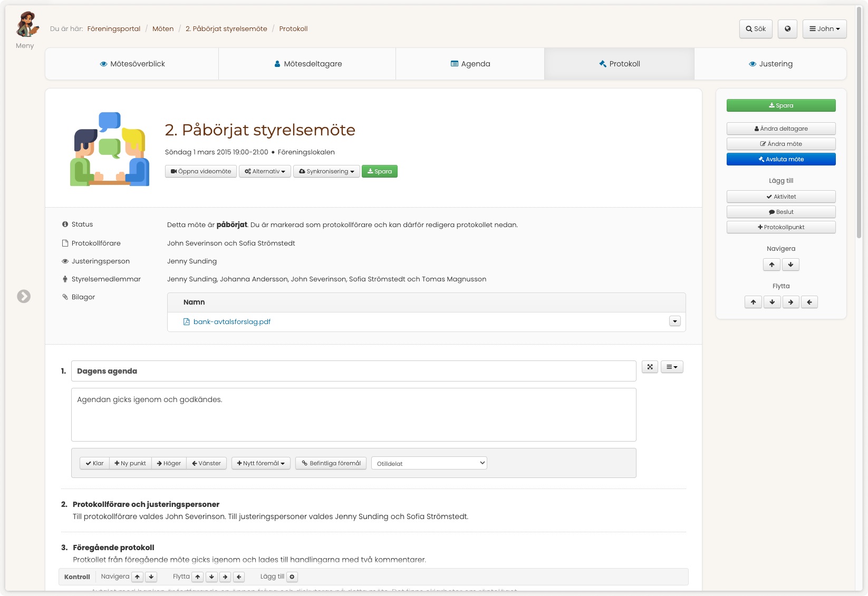Screen dimensions: 868x596
Task: Add a Protokollpunkt from sidebar
Action: click(x=781, y=227)
